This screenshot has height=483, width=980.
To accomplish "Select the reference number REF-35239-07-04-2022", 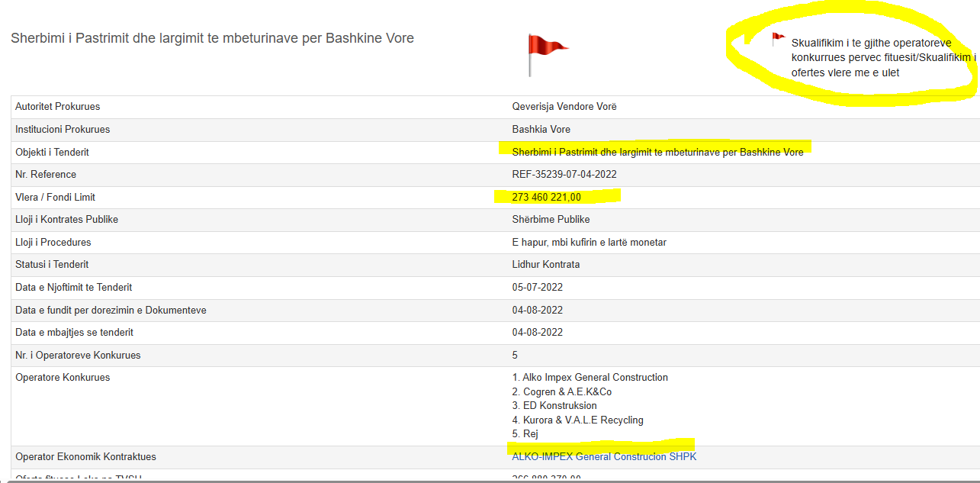I will coord(564,175).
